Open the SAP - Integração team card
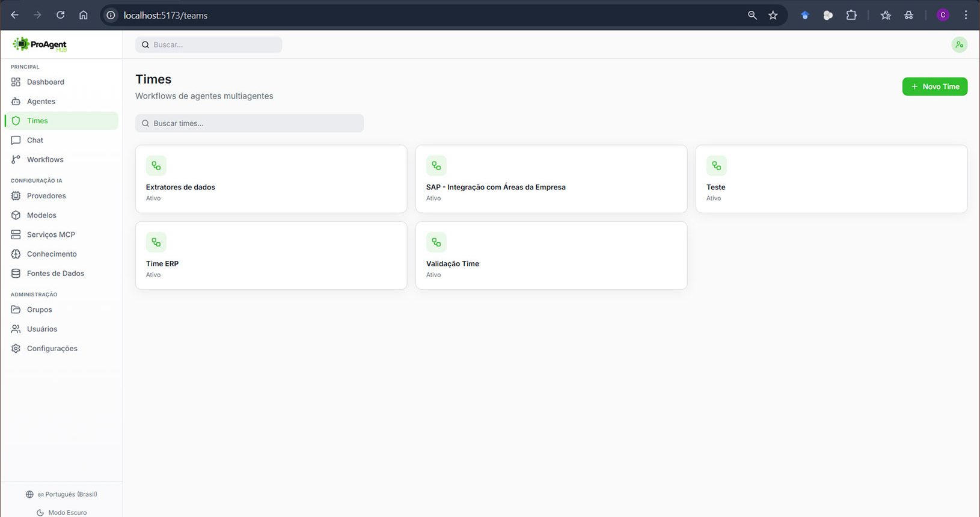The height and width of the screenshot is (517, 980). point(551,179)
